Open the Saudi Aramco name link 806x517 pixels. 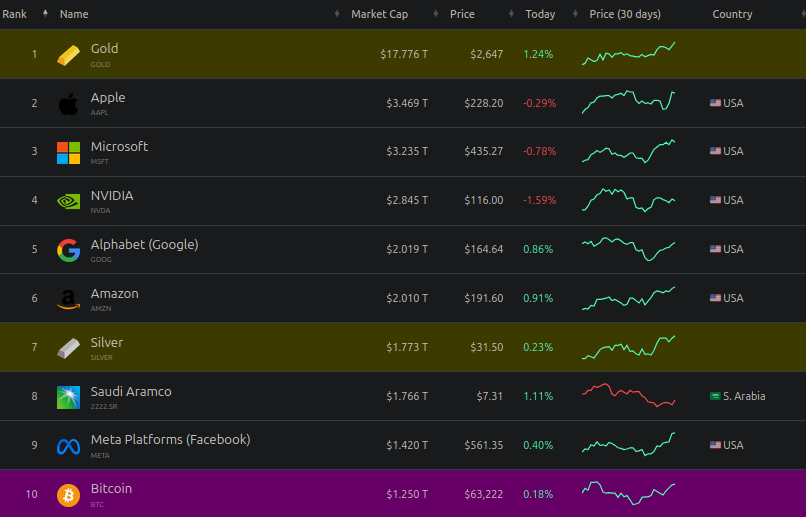[131, 391]
